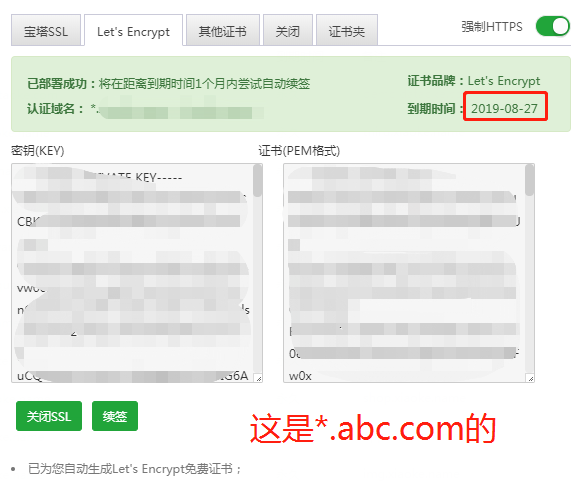Screen dimensions: 578x481
Task: Click the 关闭 tab
Action: (288, 30)
